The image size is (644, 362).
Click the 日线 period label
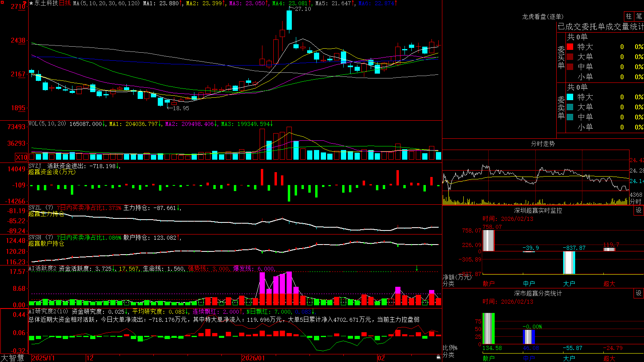click(x=65, y=3)
